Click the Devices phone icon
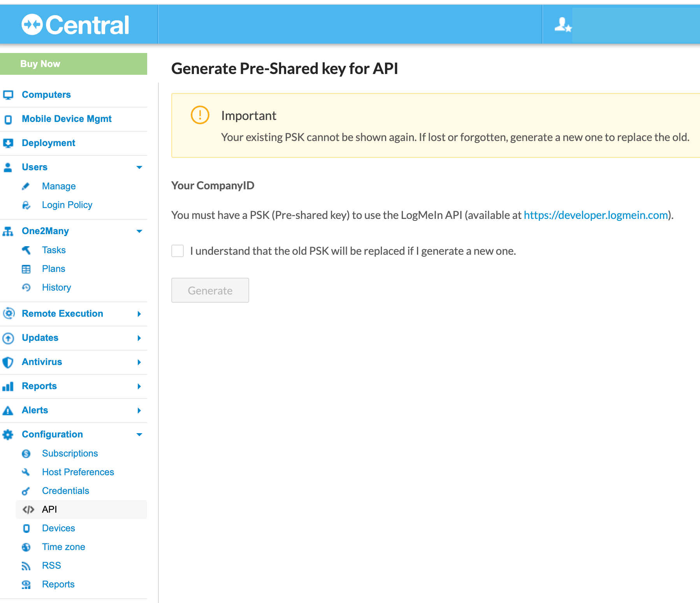 [x=26, y=528]
